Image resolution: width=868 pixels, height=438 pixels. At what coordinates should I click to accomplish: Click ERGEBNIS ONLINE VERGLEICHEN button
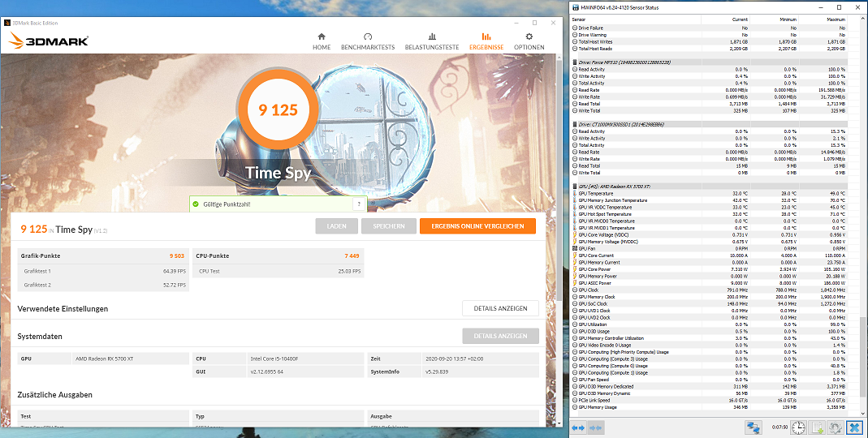(477, 226)
